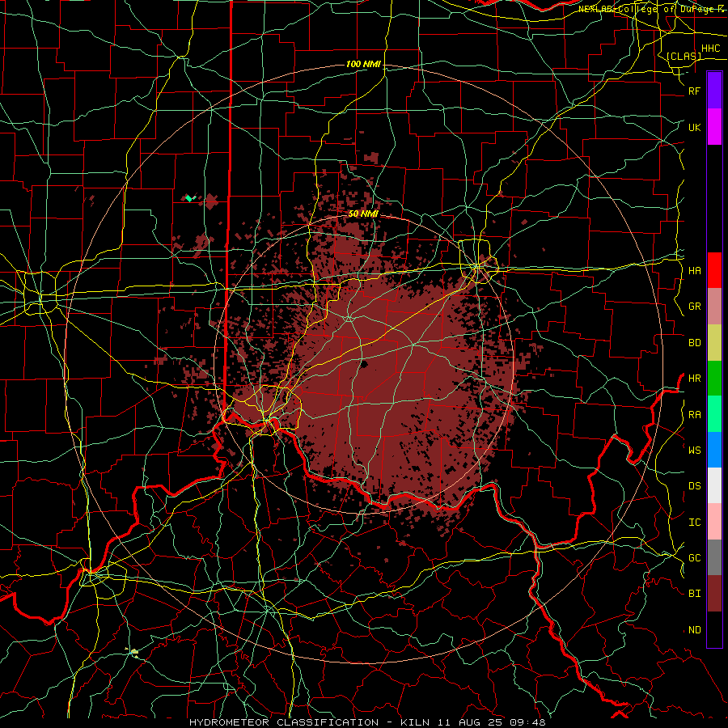The image size is (728, 728).
Task: Click the small cyan rain echo diamond
Action: [x=189, y=198]
